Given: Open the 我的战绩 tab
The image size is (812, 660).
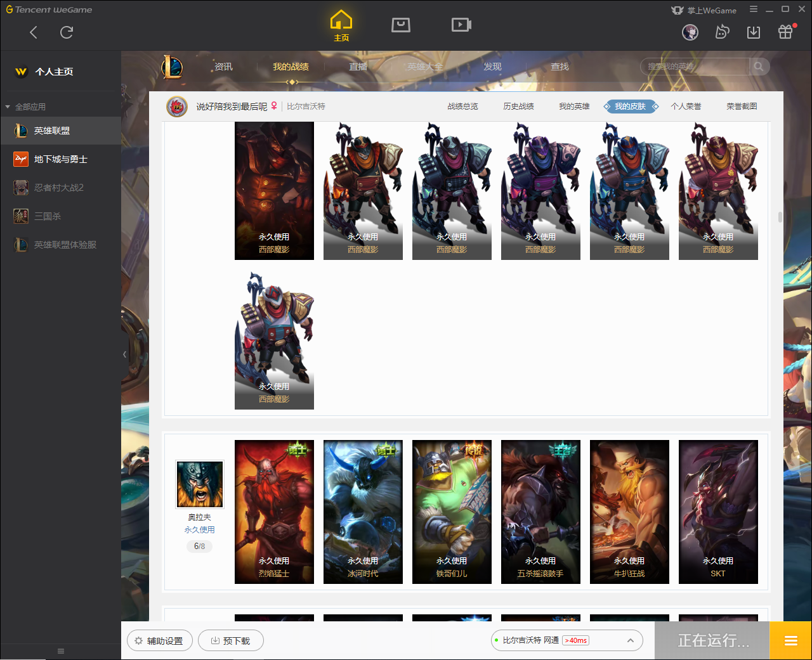Looking at the screenshot, I should point(291,67).
